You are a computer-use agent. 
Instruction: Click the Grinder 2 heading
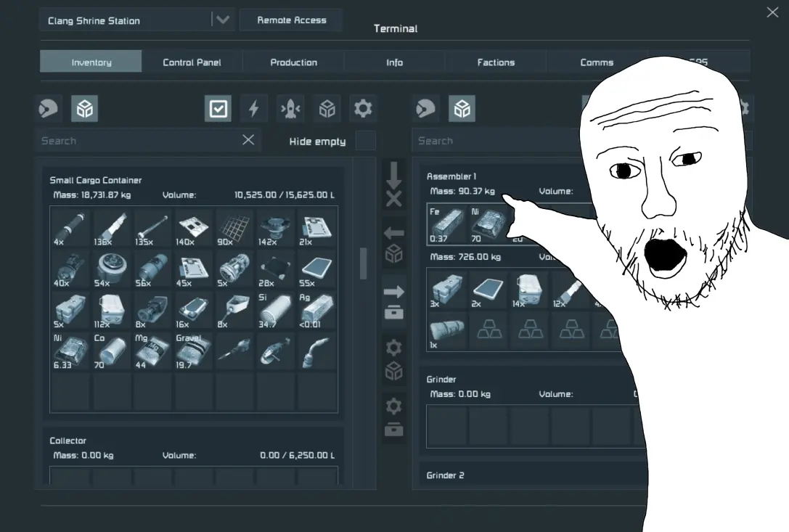pos(446,475)
